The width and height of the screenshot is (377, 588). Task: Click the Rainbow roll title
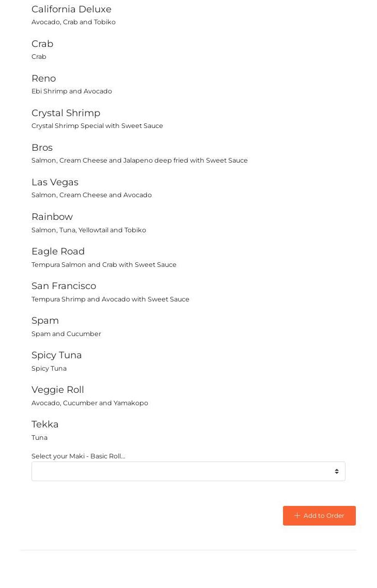coord(52,217)
